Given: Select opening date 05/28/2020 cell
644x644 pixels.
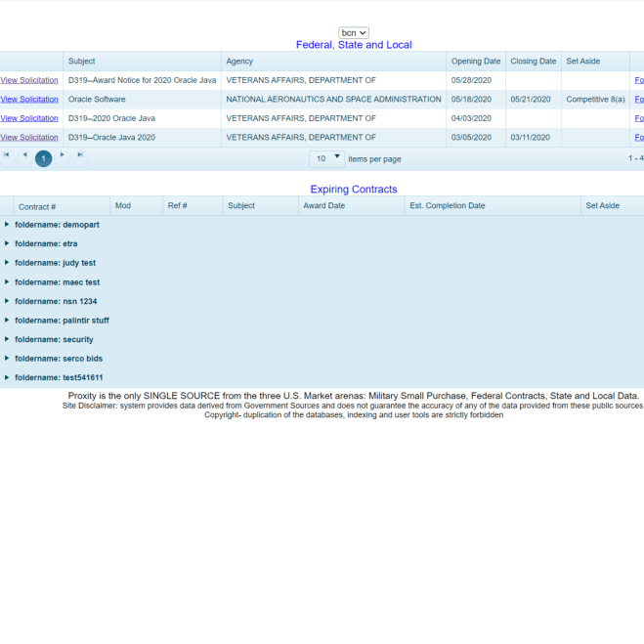Looking at the screenshot, I should (x=476, y=80).
